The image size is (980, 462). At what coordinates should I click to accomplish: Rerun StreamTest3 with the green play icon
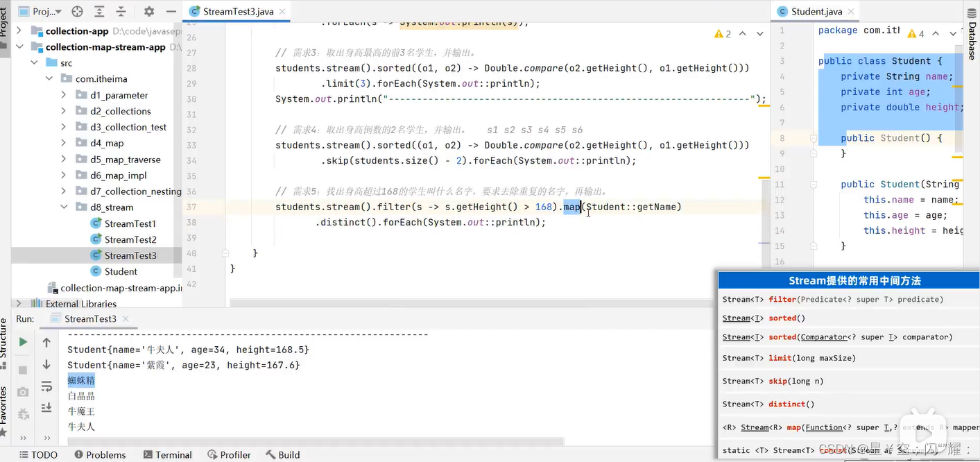pos(23,342)
